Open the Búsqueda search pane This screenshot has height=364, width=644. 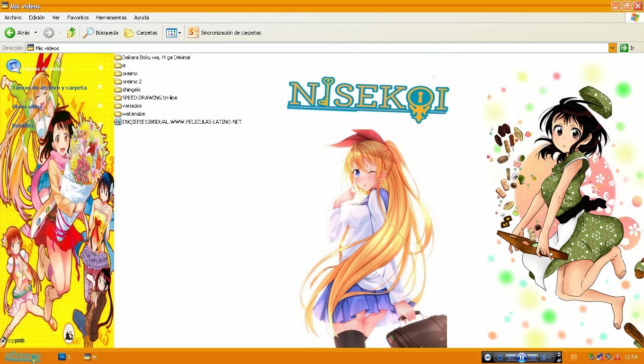point(100,33)
